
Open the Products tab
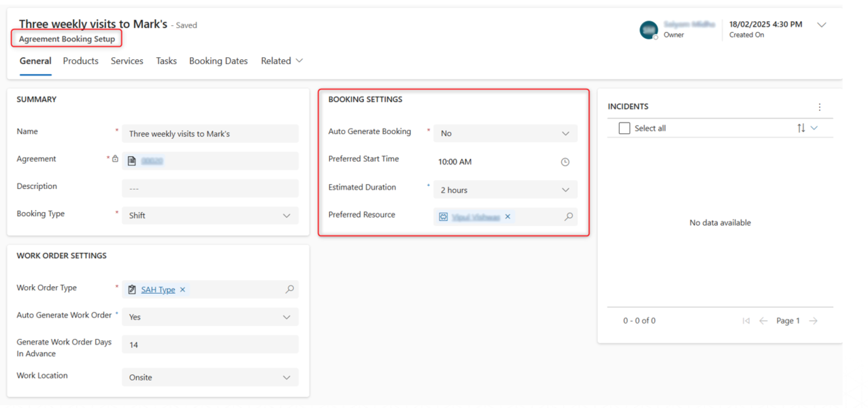point(81,61)
